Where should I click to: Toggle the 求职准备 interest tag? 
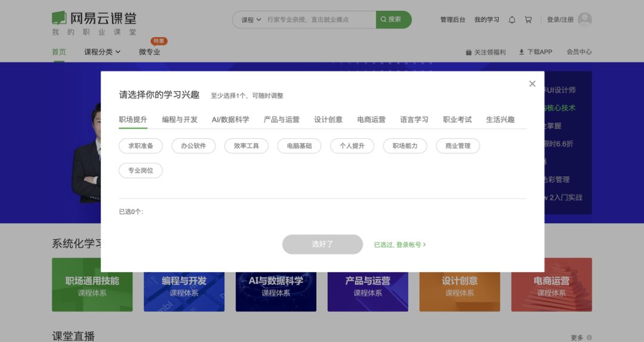click(141, 146)
